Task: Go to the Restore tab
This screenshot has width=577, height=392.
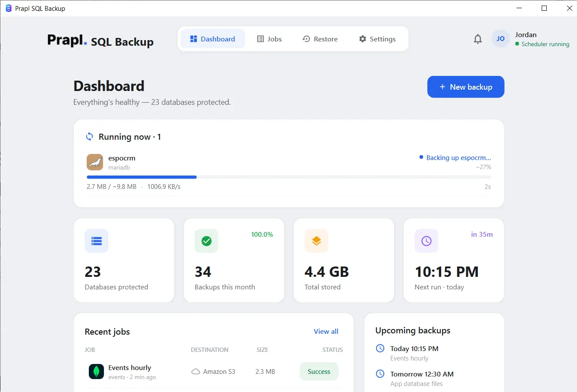Action: point(320,39)
